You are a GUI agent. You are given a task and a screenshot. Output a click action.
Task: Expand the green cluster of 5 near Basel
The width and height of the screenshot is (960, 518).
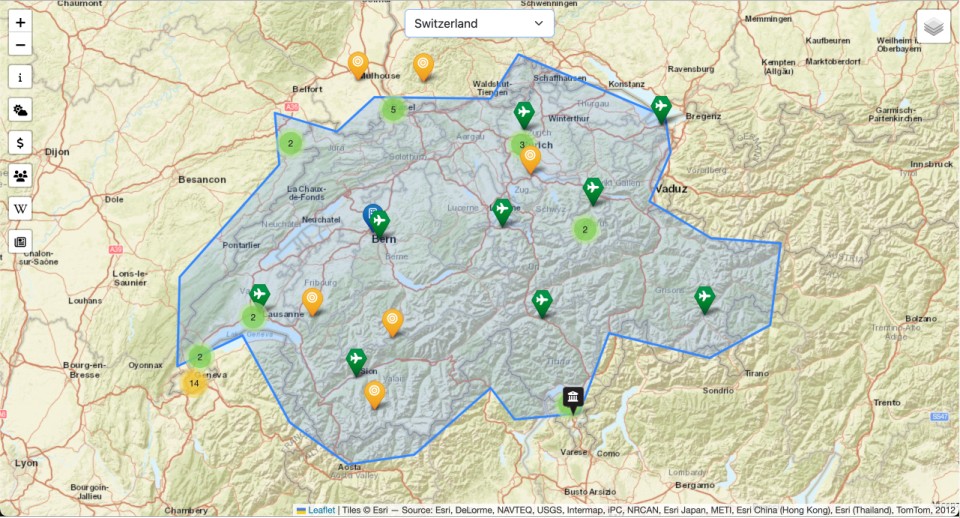pyautogui.click(x=393, y=109)
